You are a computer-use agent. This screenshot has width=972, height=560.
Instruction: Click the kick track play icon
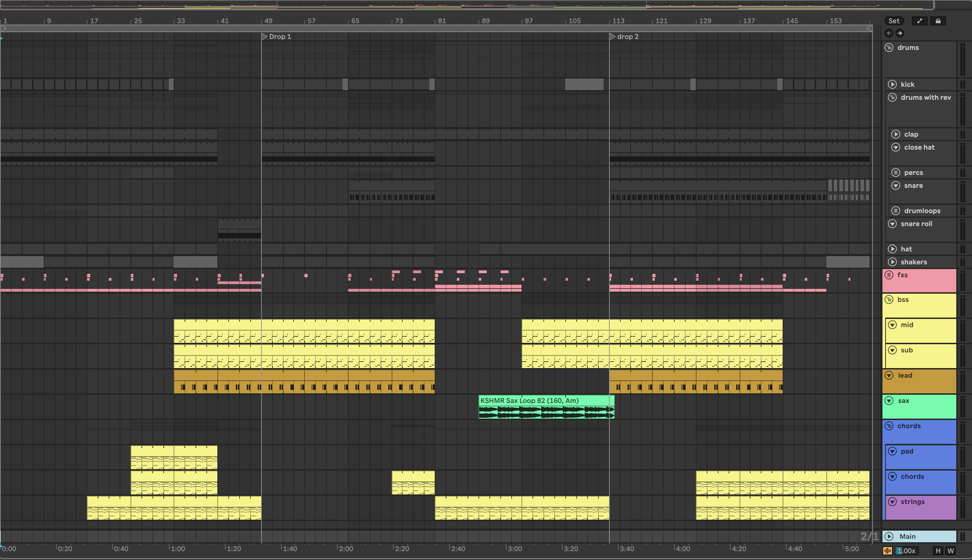[892, 84]
